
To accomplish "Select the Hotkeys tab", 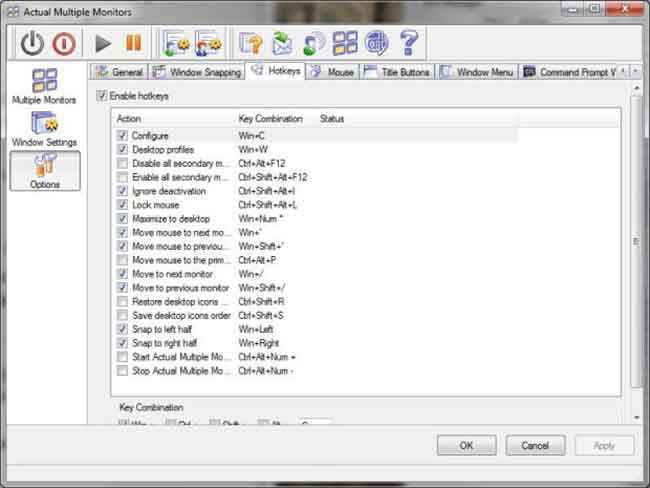I will click(x=276, y=71).
